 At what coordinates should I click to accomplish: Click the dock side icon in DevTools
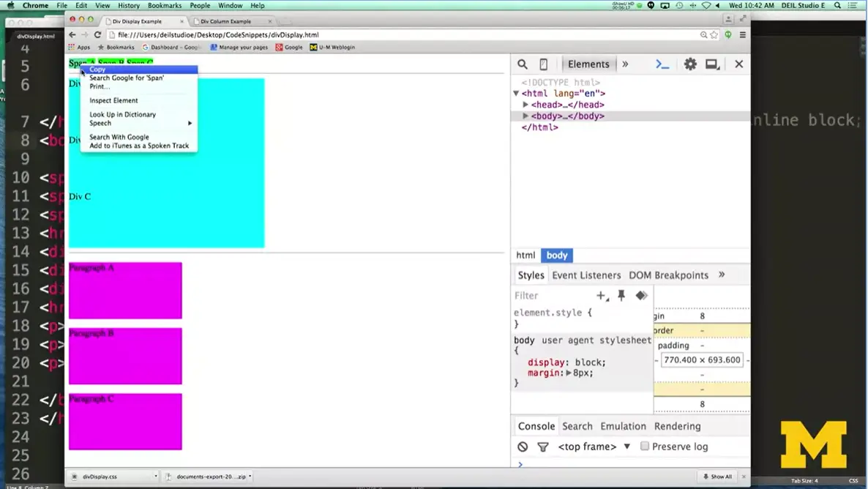712,64
